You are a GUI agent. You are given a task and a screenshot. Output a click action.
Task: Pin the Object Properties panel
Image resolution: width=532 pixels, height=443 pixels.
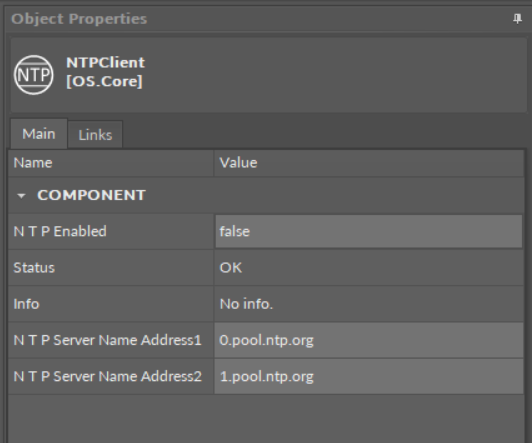tap(517, 19)
